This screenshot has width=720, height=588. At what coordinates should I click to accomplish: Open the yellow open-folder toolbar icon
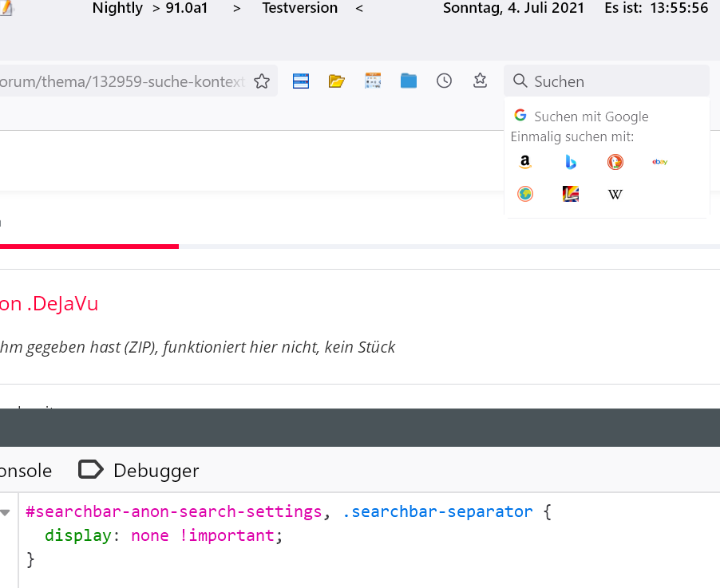pyautogui.click(x=336, y=81)
